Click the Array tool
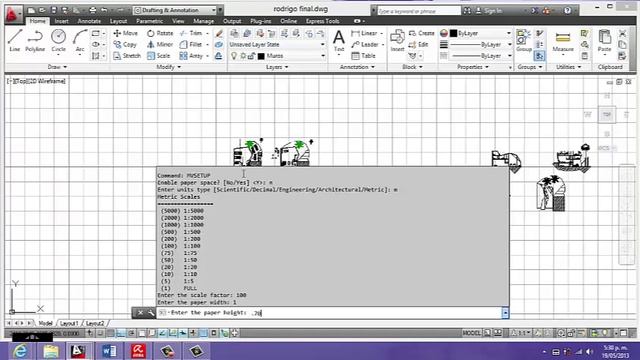Viewport: 640px width, 360px height. [x=191, y=56]
